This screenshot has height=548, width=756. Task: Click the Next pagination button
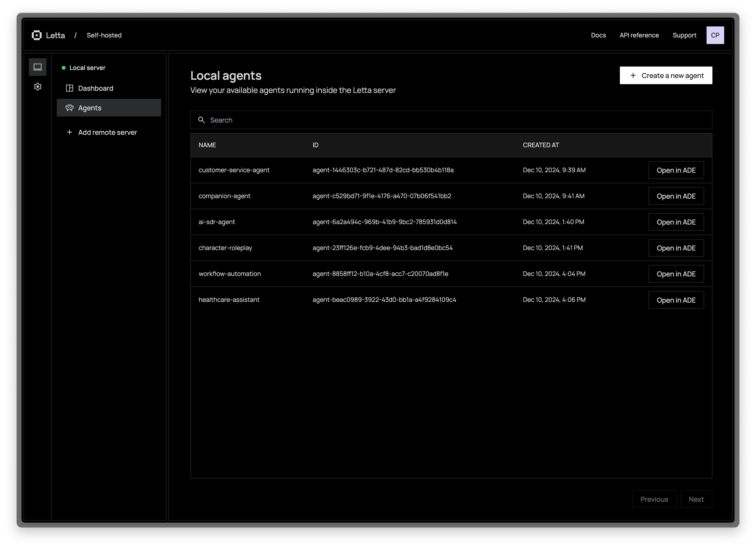pos(696,499)
